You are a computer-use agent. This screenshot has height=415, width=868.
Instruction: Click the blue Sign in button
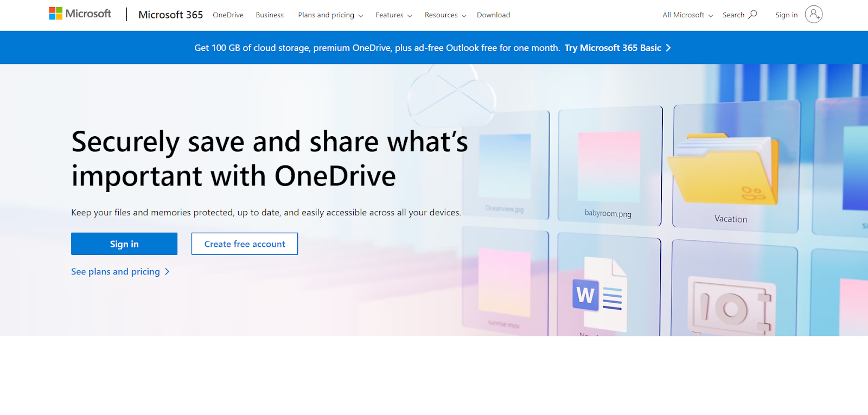point(124,244)
